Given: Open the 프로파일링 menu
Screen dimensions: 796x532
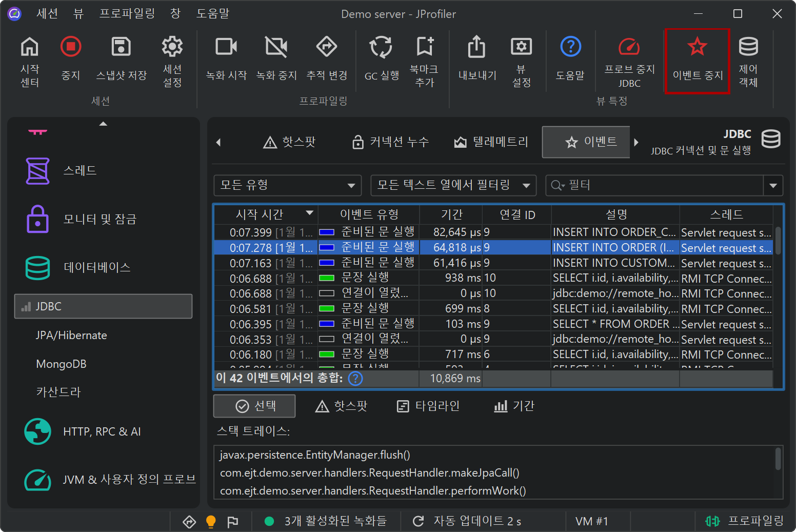Looking at the screenshot, I should click(127, 14).
